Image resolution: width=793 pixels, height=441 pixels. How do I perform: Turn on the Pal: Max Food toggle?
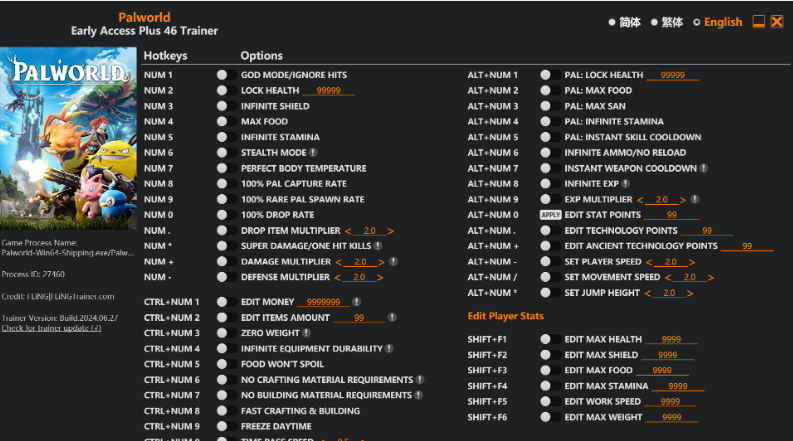click(x=546, y=91)
